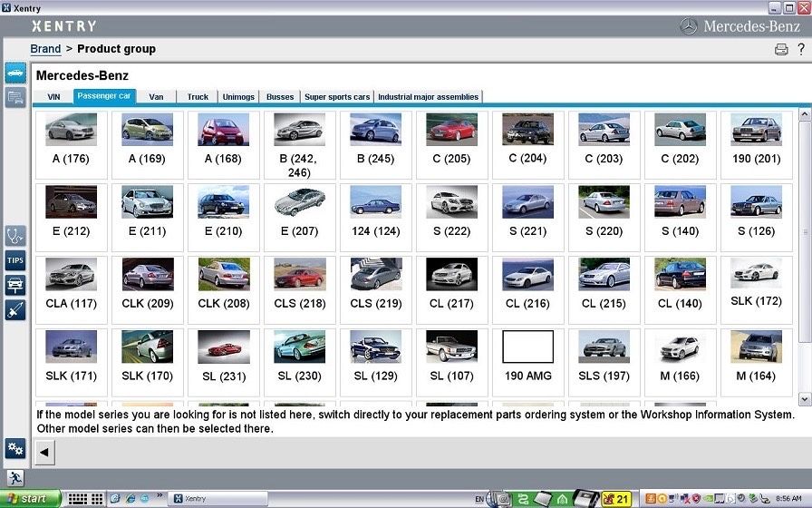This screenshot has width=812, height=508.
Task: Open the TIPS sidebar icon
Action: [x=15, y=260]
